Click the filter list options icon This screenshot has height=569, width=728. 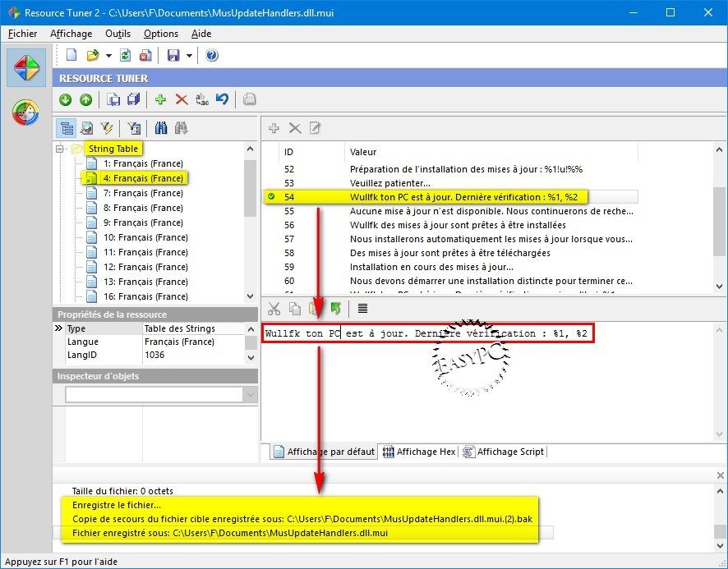pyautogui.click(x=134, y=128)
